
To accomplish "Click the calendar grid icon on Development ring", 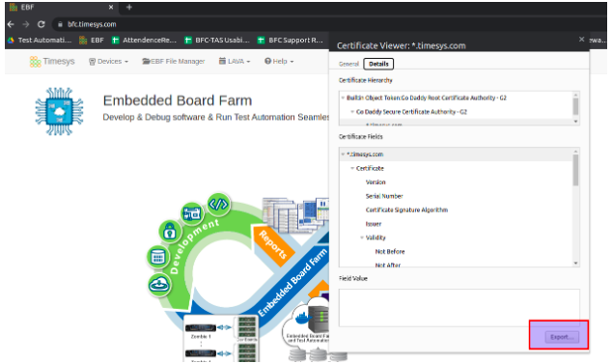I will pyautogui.click(x=157, y=257).
